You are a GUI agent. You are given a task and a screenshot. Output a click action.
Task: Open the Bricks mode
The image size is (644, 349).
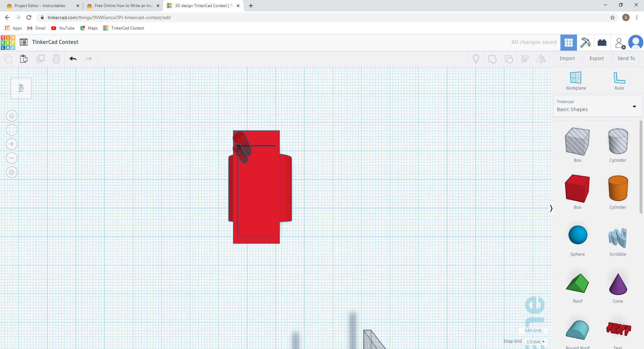tap(602, 43)
